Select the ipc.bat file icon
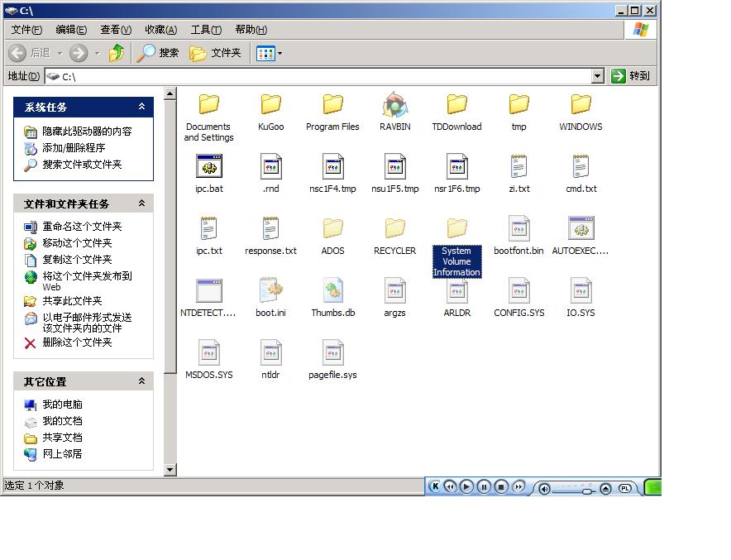Viewport: 731px width, 560px height. click(209, 167)
